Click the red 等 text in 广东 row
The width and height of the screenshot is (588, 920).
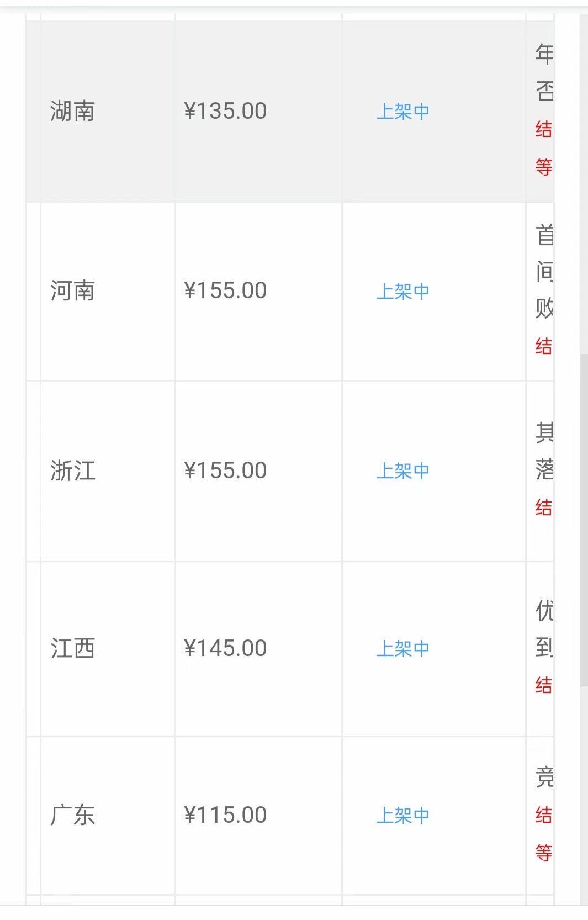[544, 853]
